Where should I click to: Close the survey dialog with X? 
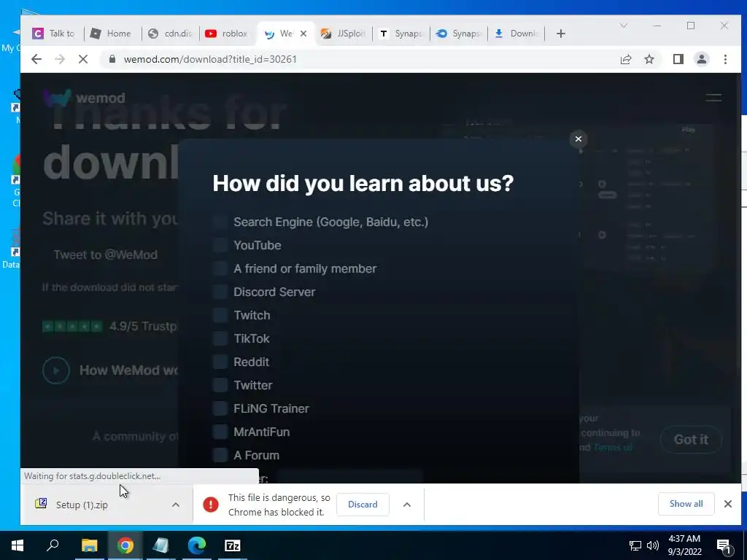(x=578, y=139)
